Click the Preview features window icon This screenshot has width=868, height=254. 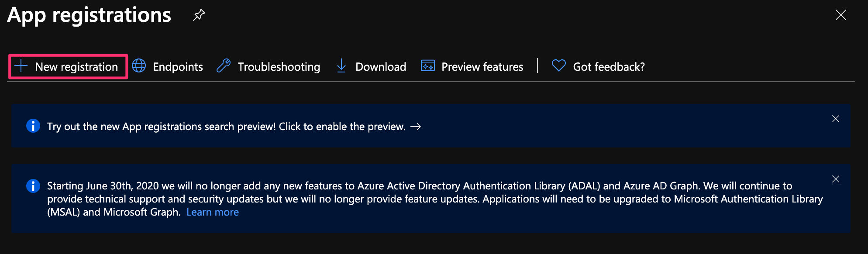click(428, 66)
